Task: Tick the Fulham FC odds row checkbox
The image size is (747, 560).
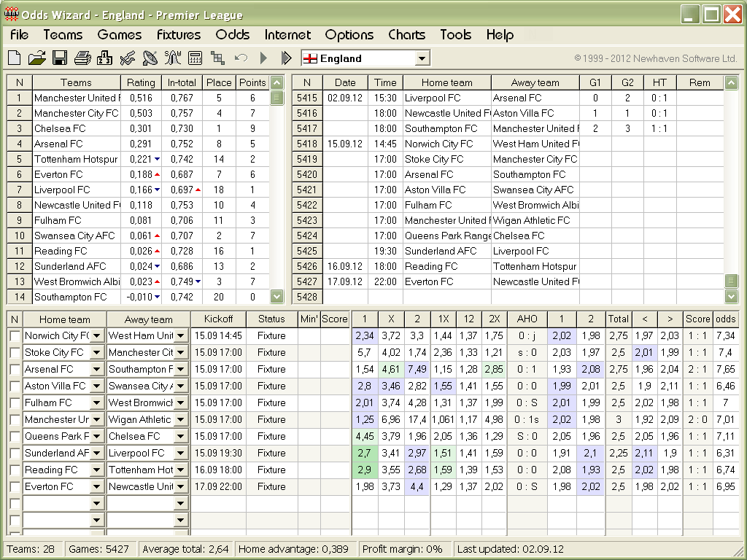Action: pos(15,403)
